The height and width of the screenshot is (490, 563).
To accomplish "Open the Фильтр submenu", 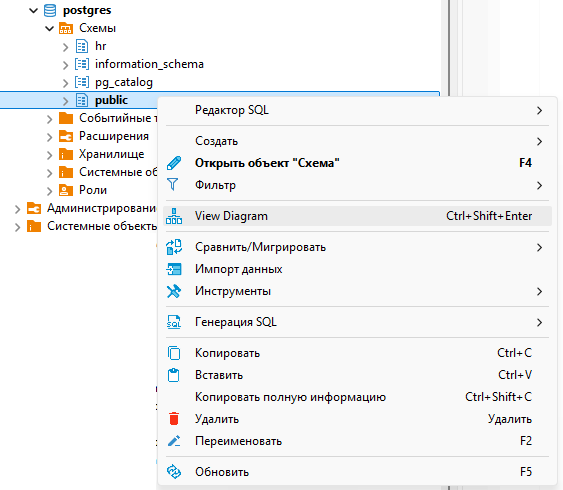I will [357, 185].
